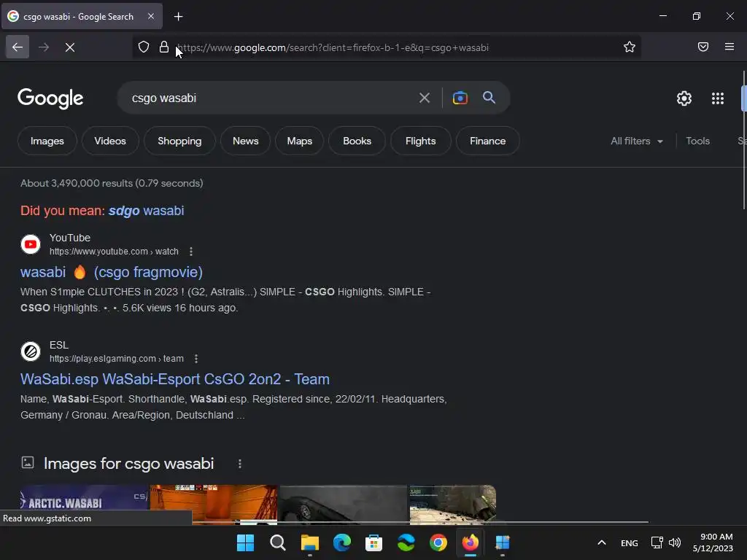Click the youtube.com › watch URL text
747x560 pixels.
[x=114, y=252]
